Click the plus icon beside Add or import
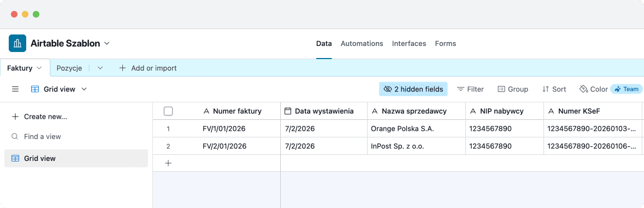Screen dimensions: 644x208 coord(122,68)
